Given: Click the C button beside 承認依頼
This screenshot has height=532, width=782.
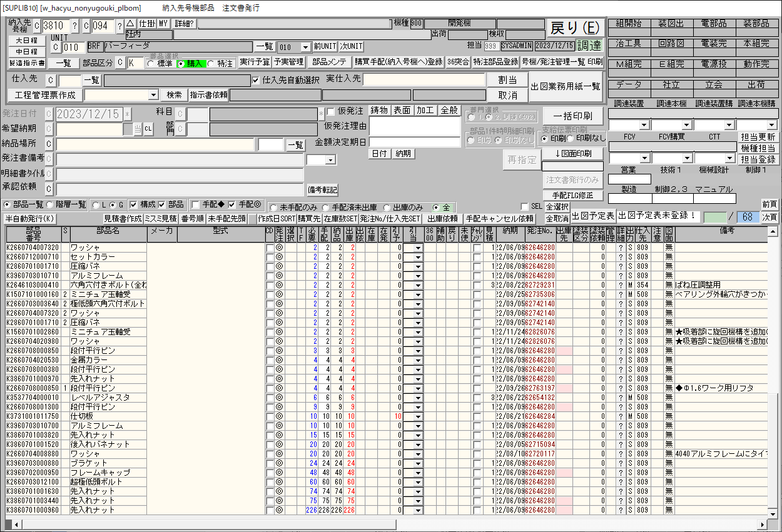Looking at the screenshot, I should 48,188.
